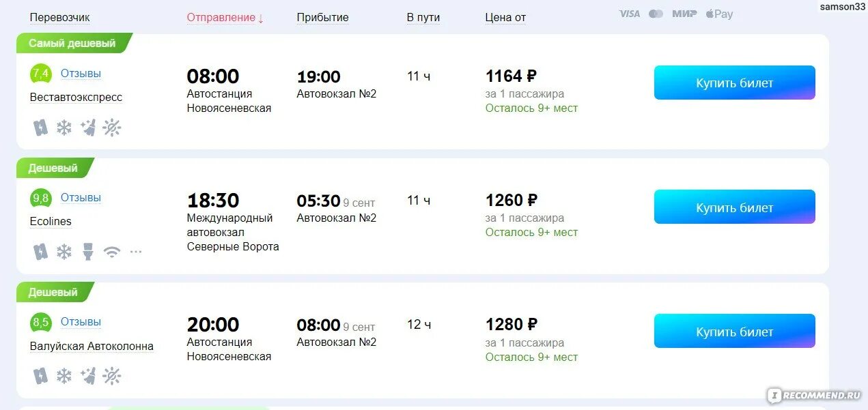Viewport: 868px width, 410px height.
Task: Click the snowflake icon for Валуйская Автоколонна
Action: pyautogui.click(x=64, y=376)
